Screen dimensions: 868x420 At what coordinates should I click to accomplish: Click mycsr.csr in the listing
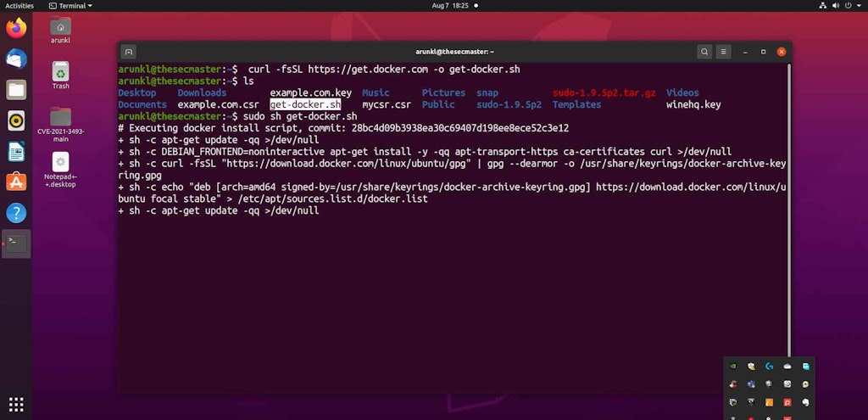pos(387,104)
